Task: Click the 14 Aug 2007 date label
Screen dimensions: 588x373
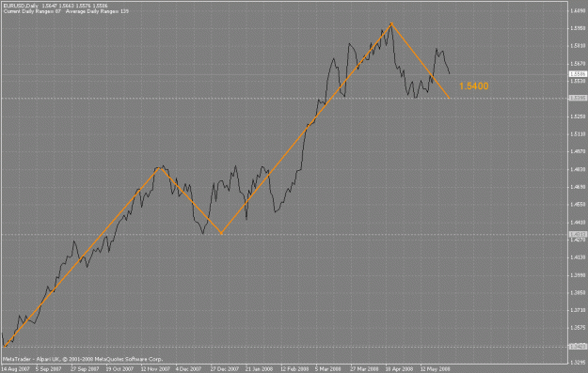Action: [x=15, y=369]
